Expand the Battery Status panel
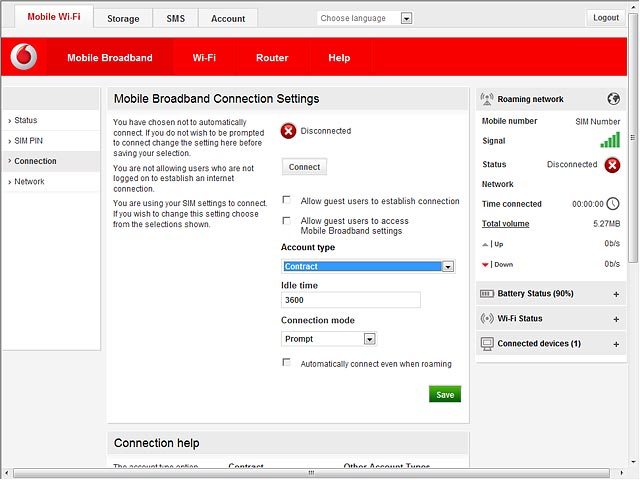This screenshot has height=480, width=640. point(616,294)
